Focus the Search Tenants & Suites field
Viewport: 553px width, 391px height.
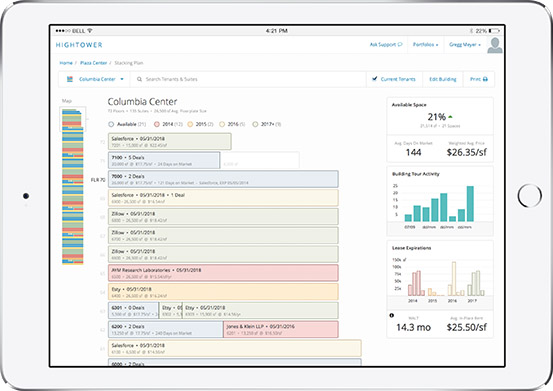pyautogui.click(x=248, y=79)
